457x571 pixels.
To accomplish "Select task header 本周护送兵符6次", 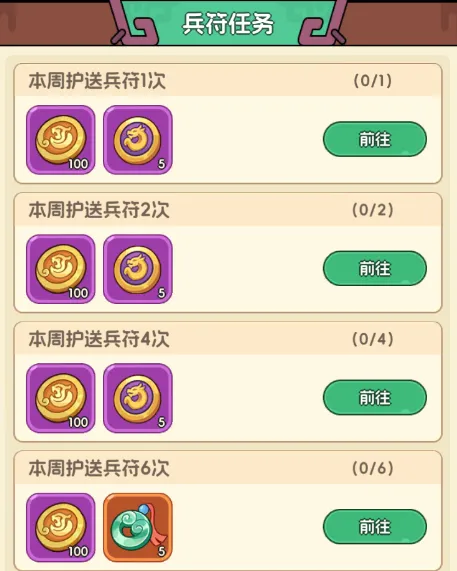I will click(x=99, y=468).
